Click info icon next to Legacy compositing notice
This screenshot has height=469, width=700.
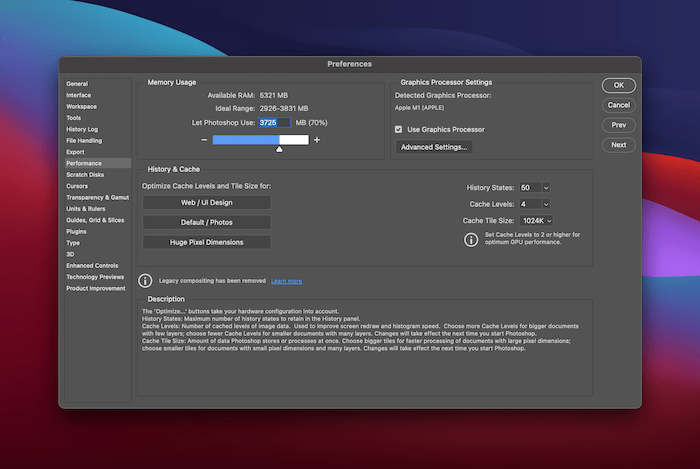point(146,281)
